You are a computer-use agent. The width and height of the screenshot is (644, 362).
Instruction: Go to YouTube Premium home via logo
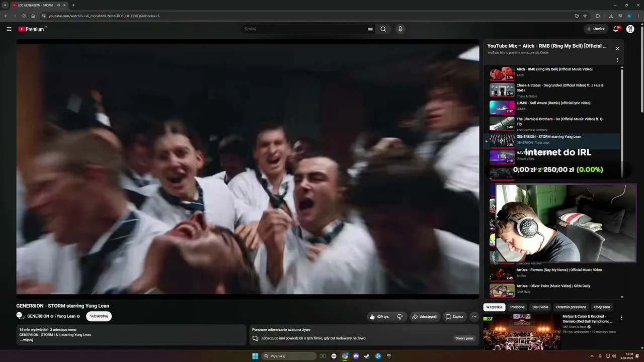32,29
